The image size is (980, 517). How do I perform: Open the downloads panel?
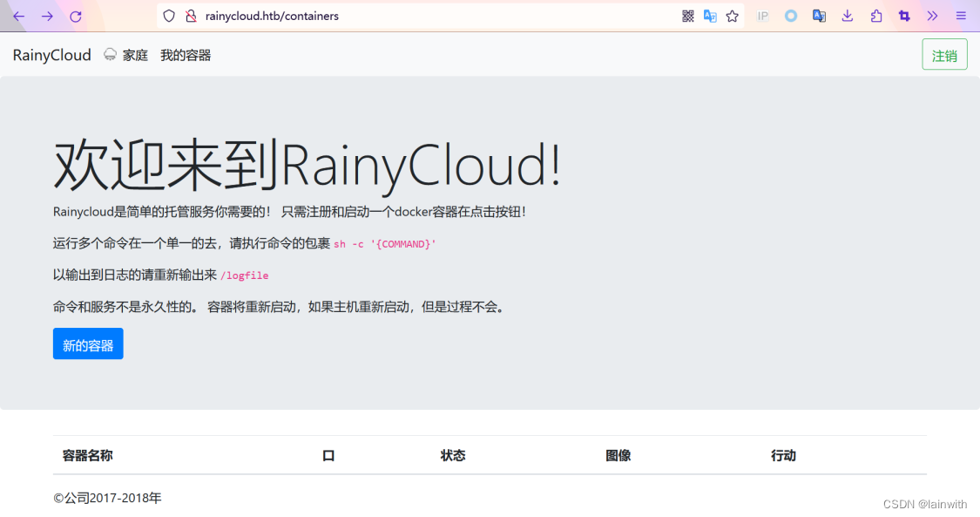point(848,17)
